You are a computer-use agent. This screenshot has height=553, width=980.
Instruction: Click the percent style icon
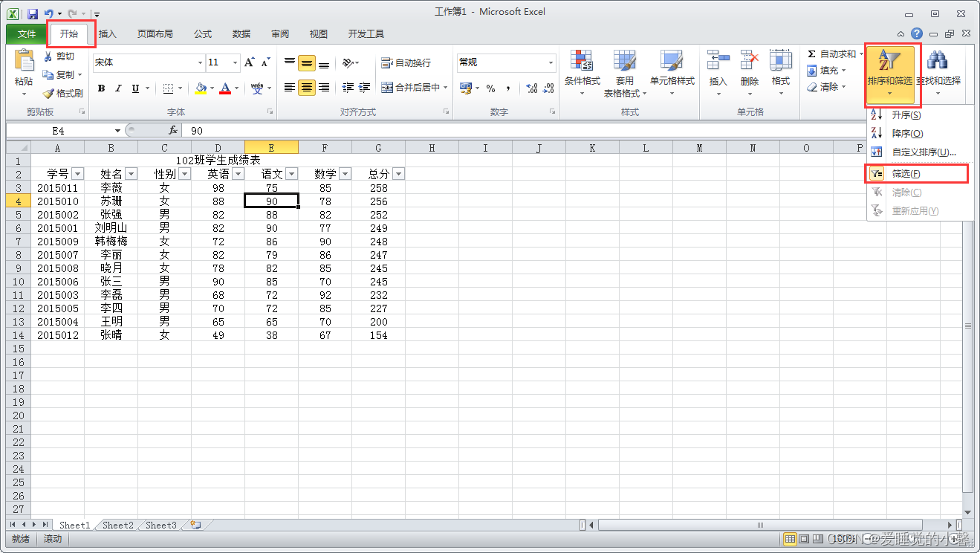(x=491, y=88)
